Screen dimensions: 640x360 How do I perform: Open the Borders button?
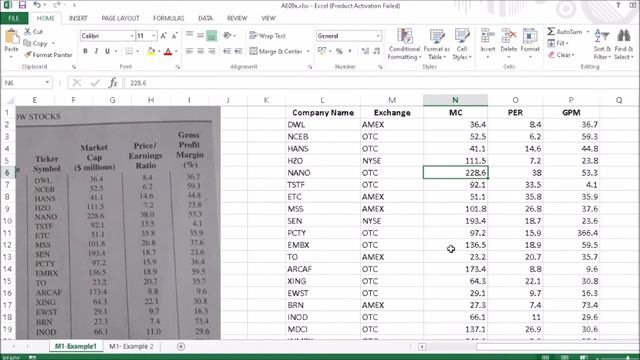(129, 51)
